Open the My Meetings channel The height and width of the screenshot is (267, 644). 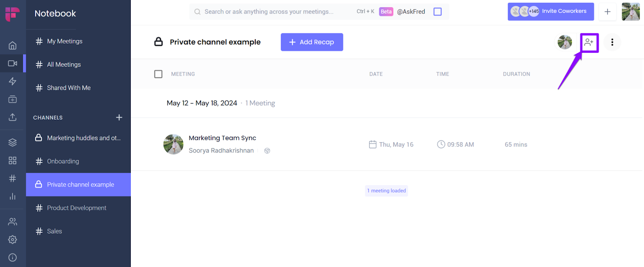[64, 41]
